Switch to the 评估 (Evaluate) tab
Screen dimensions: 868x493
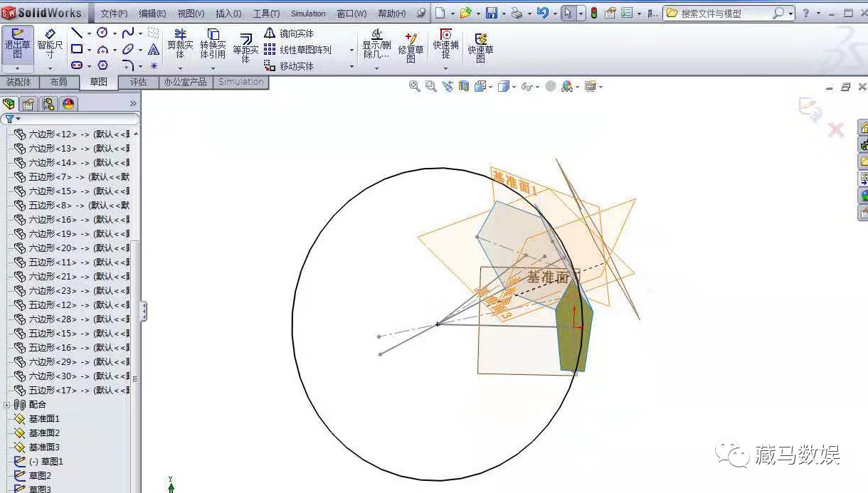coord(139,81)
